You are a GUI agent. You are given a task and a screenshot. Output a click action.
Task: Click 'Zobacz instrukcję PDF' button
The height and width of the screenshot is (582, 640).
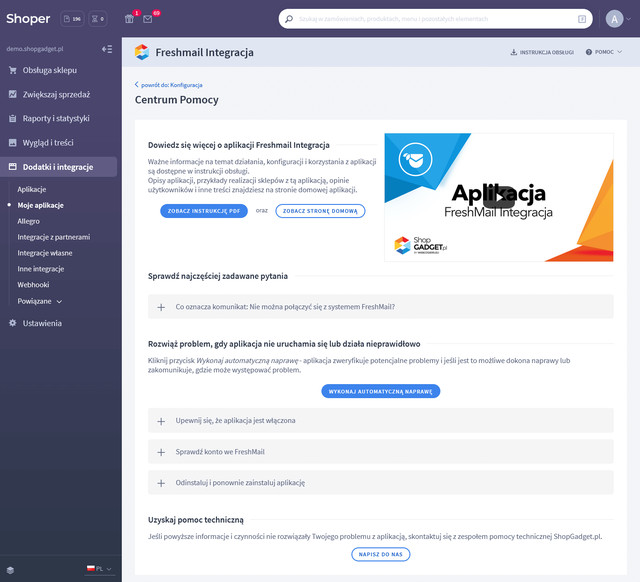pyautogui.click(x=203, y=211)
